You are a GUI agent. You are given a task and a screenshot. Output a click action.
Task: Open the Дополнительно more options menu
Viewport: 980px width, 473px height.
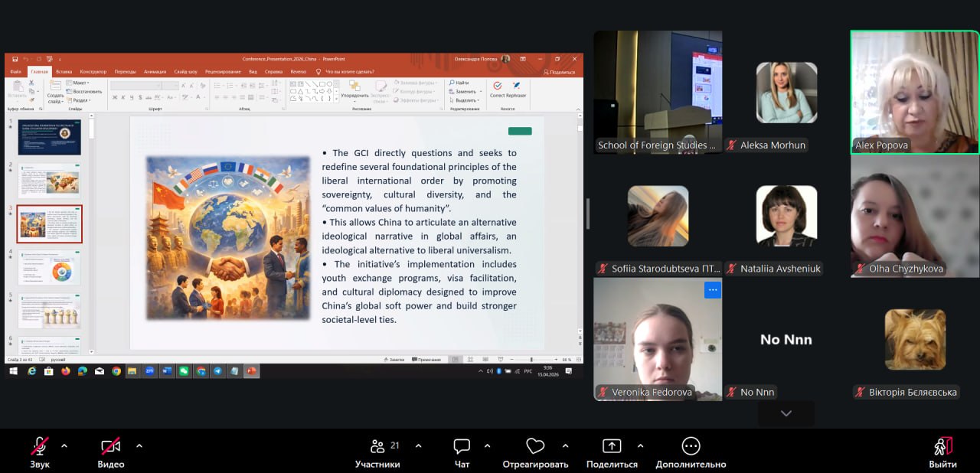coord(691,447)
